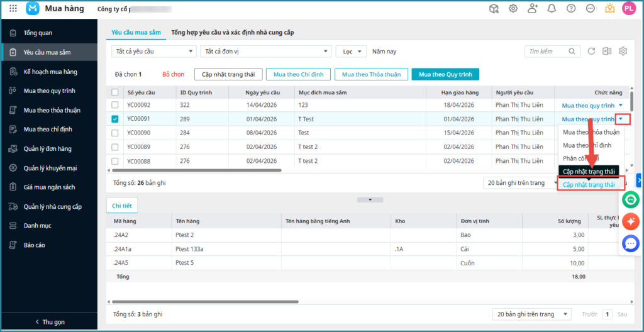Open the app launcher grid icon

(x=13, y=9)
